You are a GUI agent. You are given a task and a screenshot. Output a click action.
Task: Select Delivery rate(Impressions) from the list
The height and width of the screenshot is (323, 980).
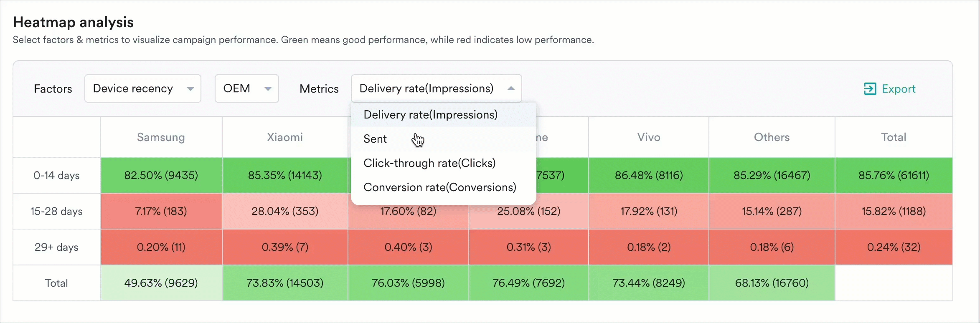[430, 114]
